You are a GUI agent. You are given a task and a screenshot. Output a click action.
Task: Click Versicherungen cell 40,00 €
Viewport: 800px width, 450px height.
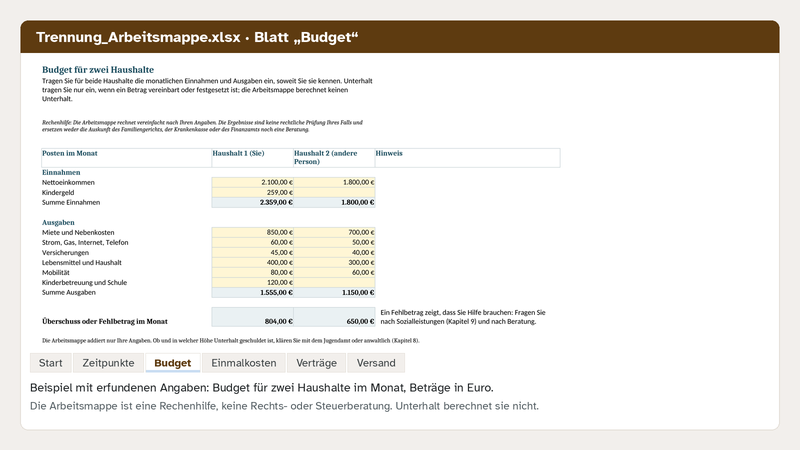pos(334,253)
